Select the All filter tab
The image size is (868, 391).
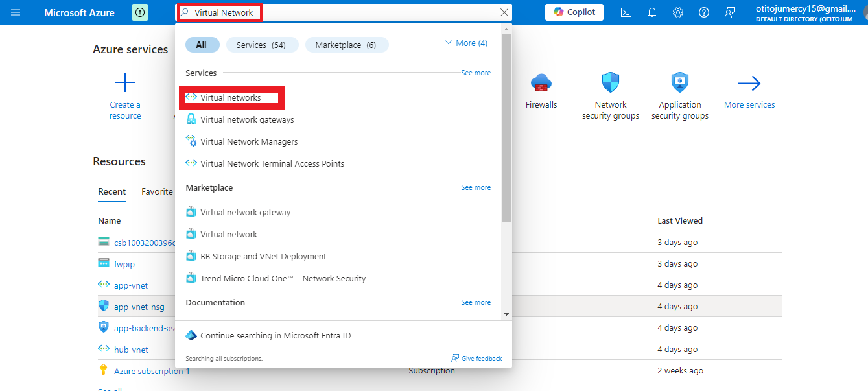coord(202,45)
